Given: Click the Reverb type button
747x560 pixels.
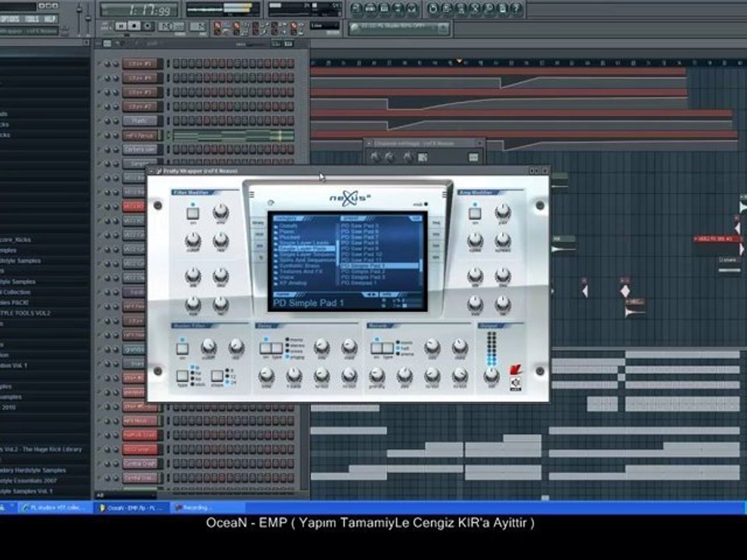Looking at the screenshot, I should [x=388, y=348].
